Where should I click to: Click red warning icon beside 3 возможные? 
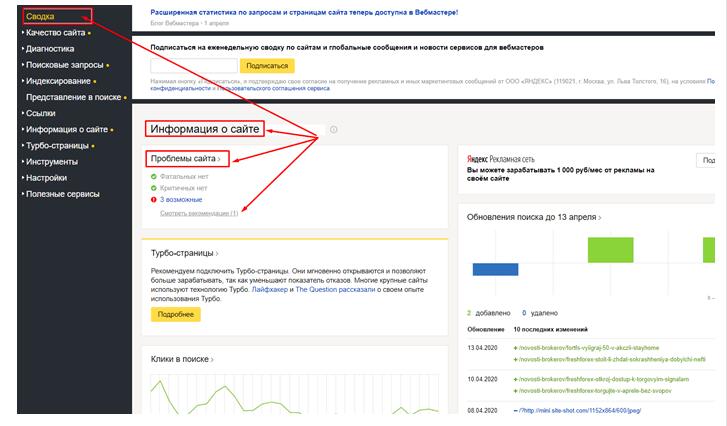click(153, 200)
